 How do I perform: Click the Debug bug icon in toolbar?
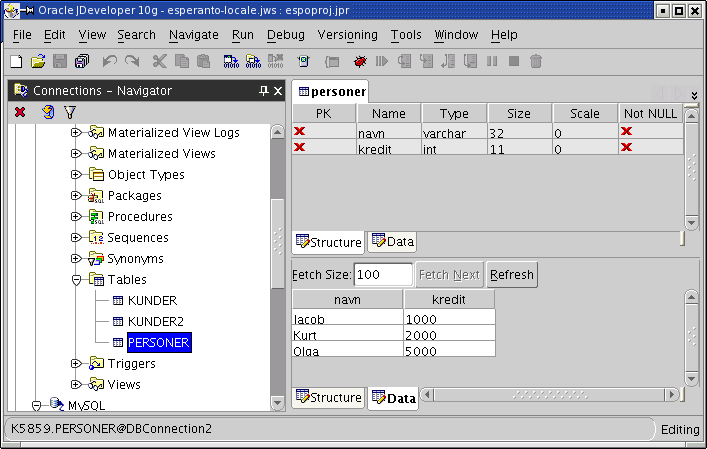click(360, 62)
